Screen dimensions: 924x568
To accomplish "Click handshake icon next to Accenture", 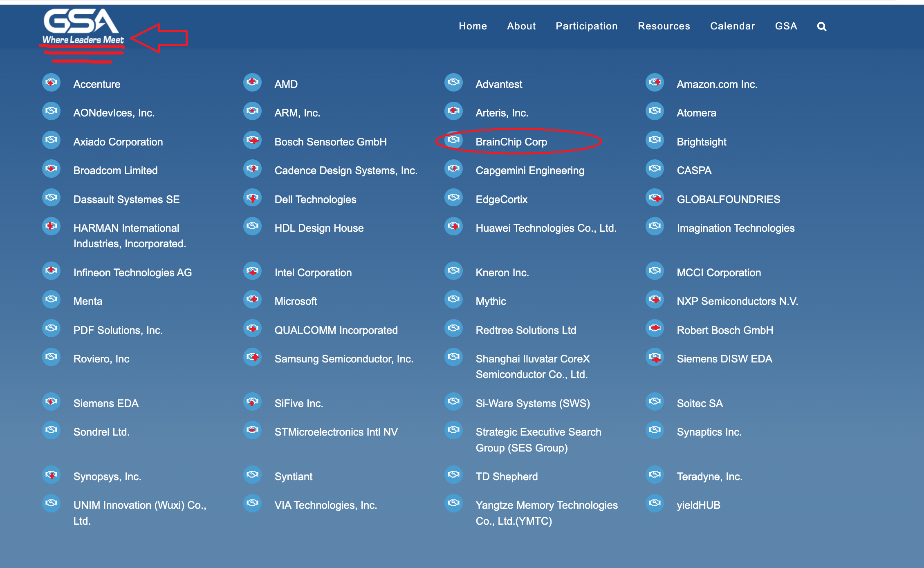I will click(x=52, y=83).
